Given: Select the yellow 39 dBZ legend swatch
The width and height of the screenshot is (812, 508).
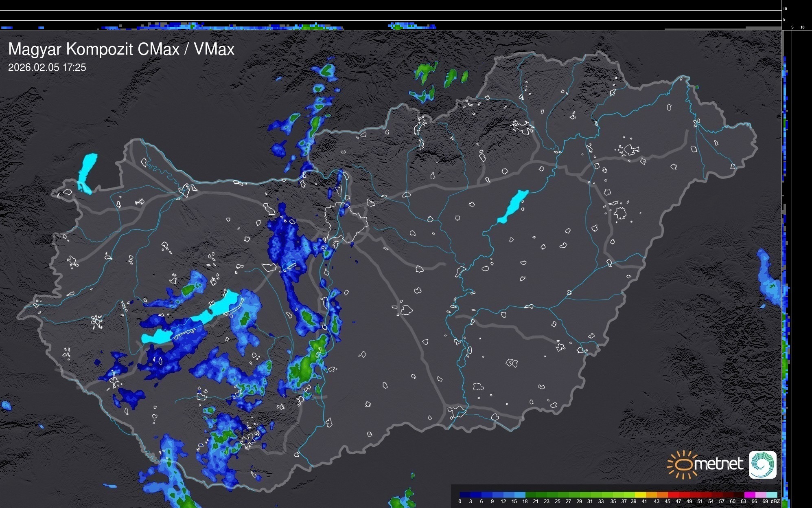Looking at the screenshot, I should [640, 495].
